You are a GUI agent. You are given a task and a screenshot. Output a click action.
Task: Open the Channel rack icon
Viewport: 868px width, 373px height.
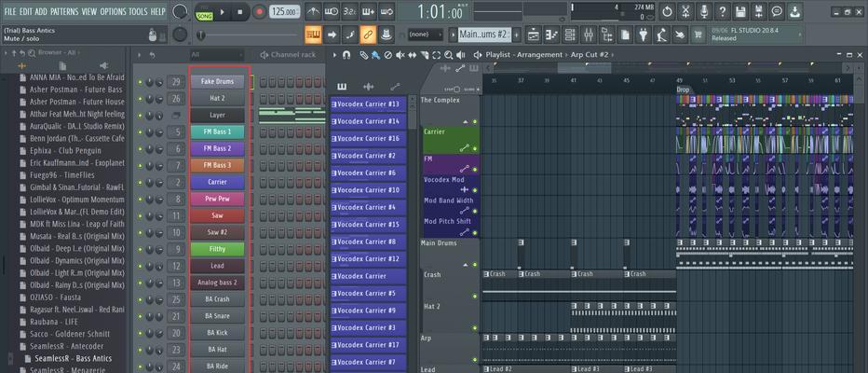tap(570, 35)
